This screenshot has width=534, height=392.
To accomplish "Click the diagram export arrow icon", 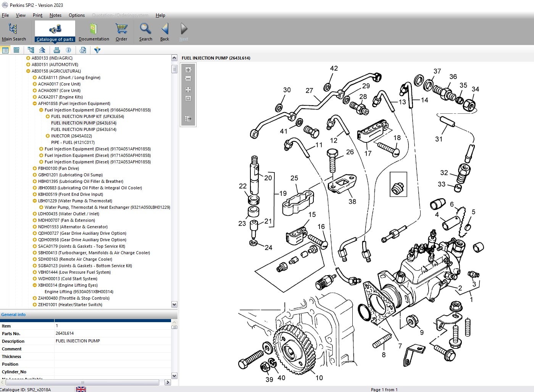I will [188, 119].
